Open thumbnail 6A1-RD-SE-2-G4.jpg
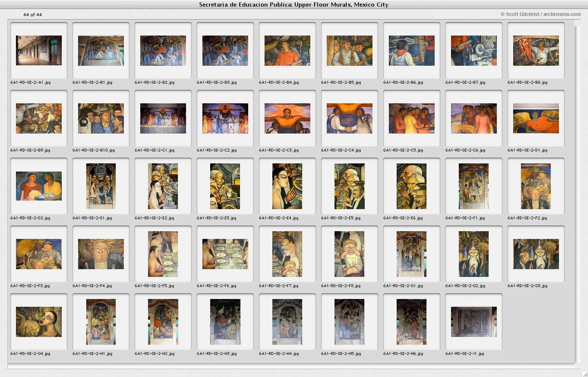The height and width of the screenshot is (377, 588). [39, 322]
